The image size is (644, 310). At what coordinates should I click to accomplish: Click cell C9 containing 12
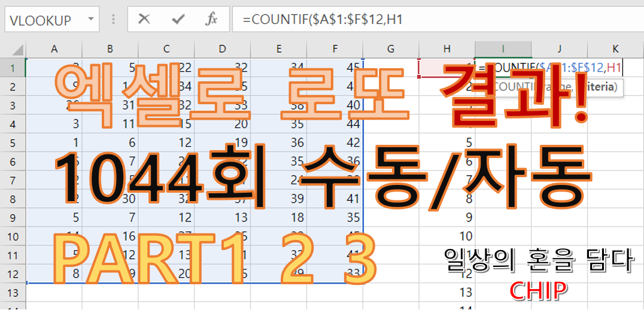point(166,218)
